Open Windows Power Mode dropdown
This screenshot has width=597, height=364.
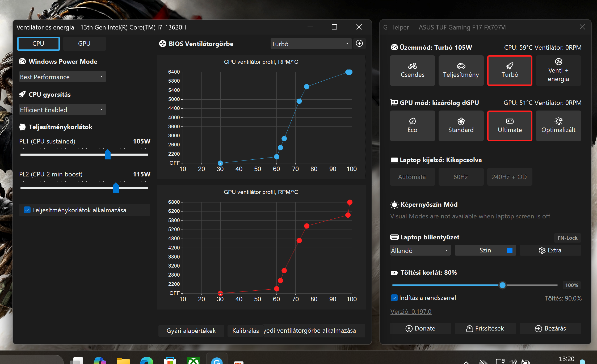(62, 77)
